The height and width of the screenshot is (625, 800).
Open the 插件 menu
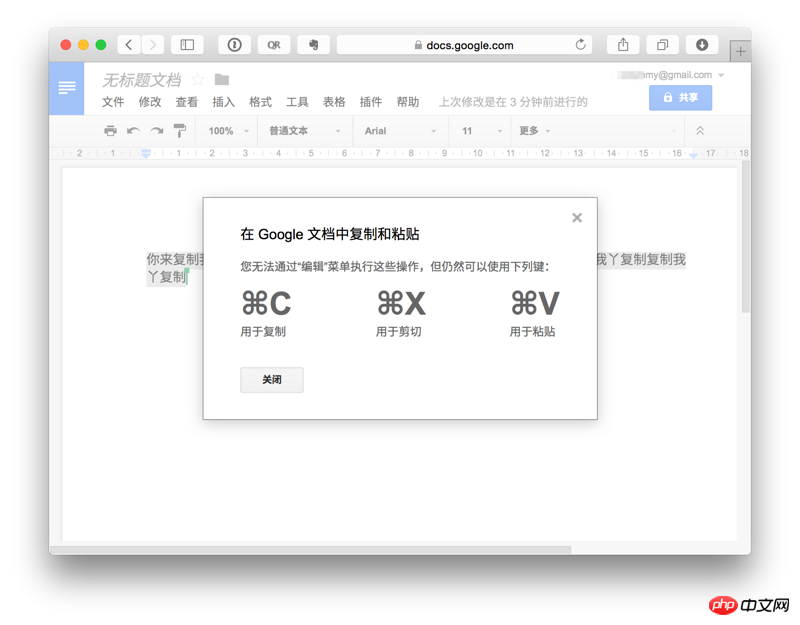(370, 102)
